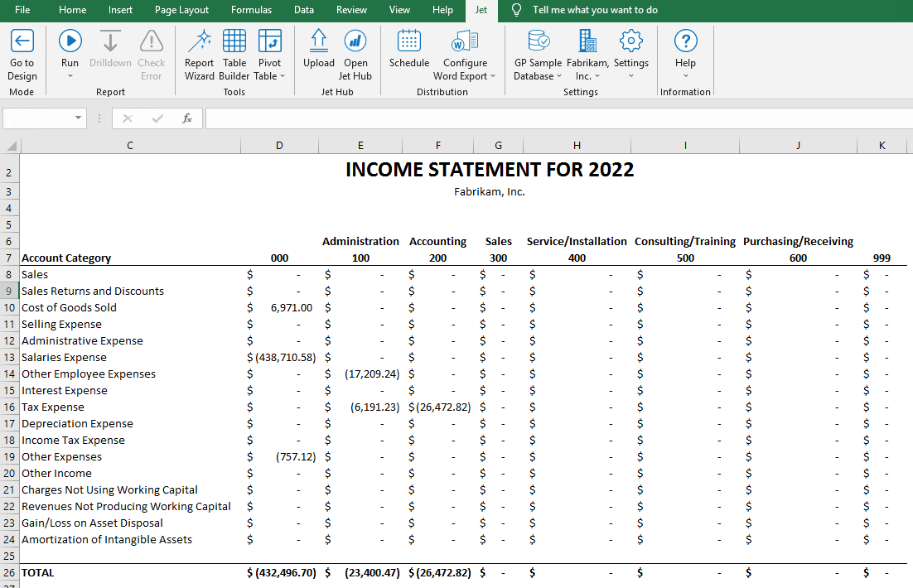Open Configure Word Export
This screenshot has width=913, height=588.
point(465,50)
